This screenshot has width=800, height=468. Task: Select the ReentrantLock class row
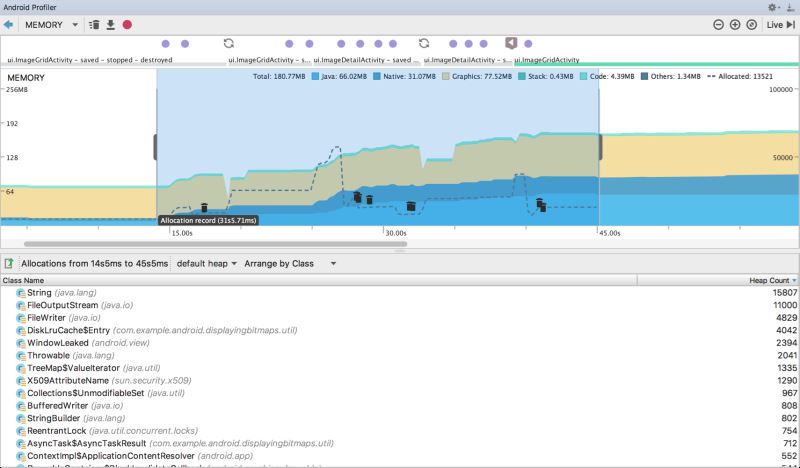coord(400,431)
